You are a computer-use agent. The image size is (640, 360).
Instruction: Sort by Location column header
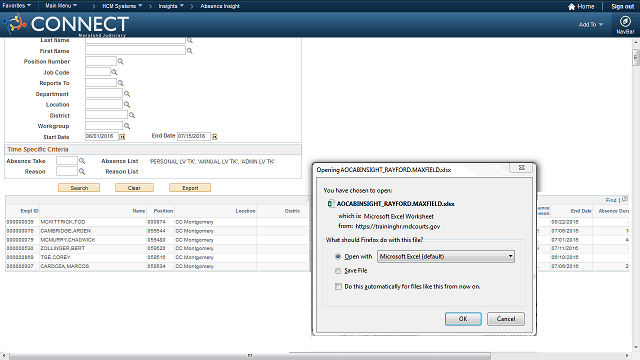(x=245, y=211)
